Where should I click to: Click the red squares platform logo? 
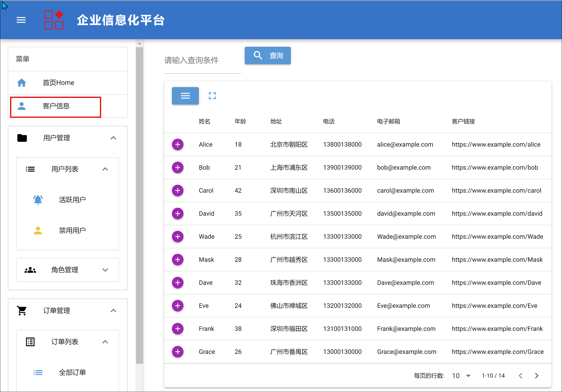click(54, 20)
